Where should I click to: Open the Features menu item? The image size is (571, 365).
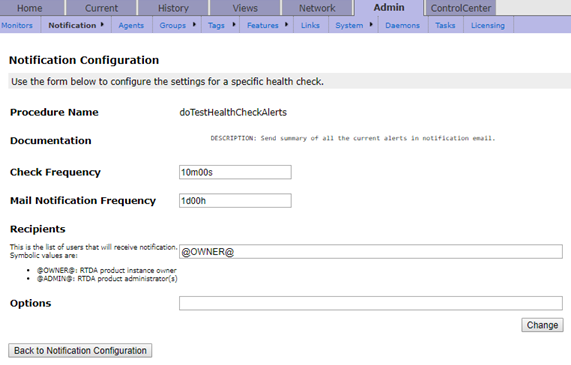coord(263,25)
